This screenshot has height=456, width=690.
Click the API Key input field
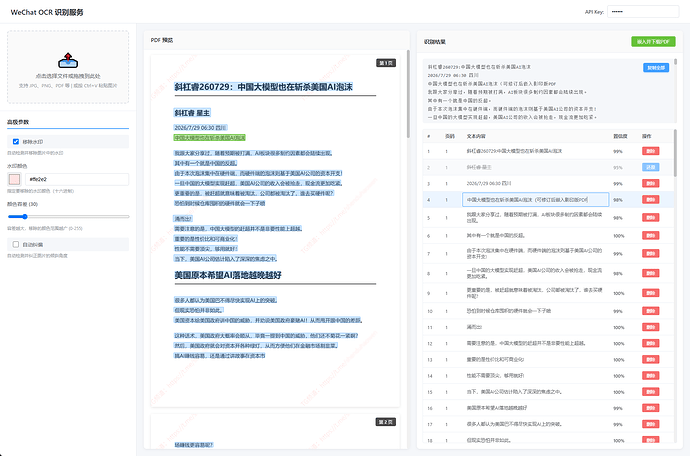pos(643,12)
